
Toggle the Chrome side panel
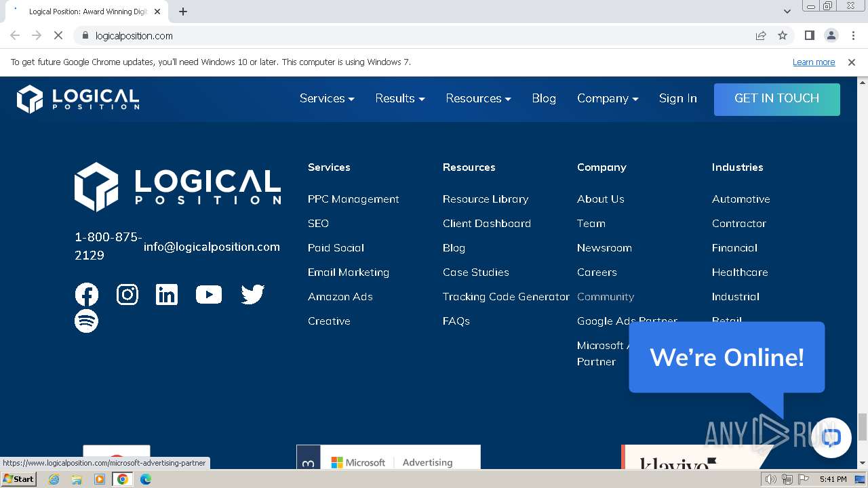pos(809,36)
